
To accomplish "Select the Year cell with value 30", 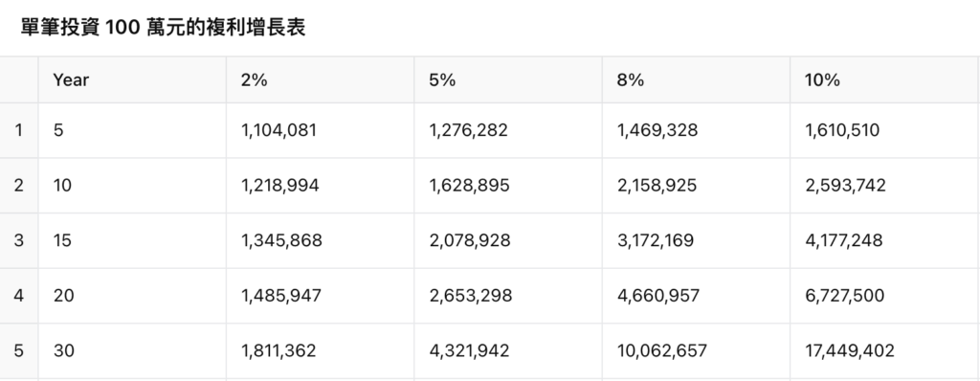I will pos(132,350).
